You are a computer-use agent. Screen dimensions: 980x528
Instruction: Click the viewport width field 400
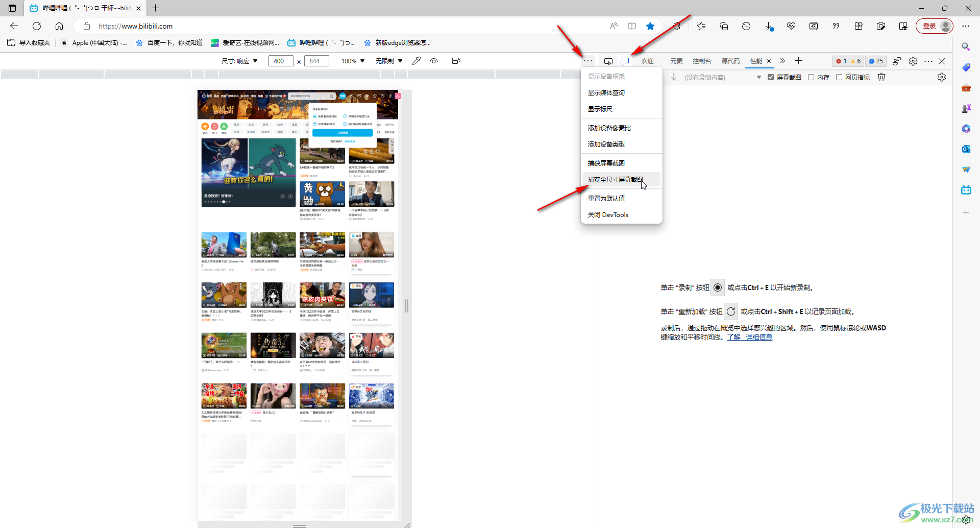tap(281, 61)
